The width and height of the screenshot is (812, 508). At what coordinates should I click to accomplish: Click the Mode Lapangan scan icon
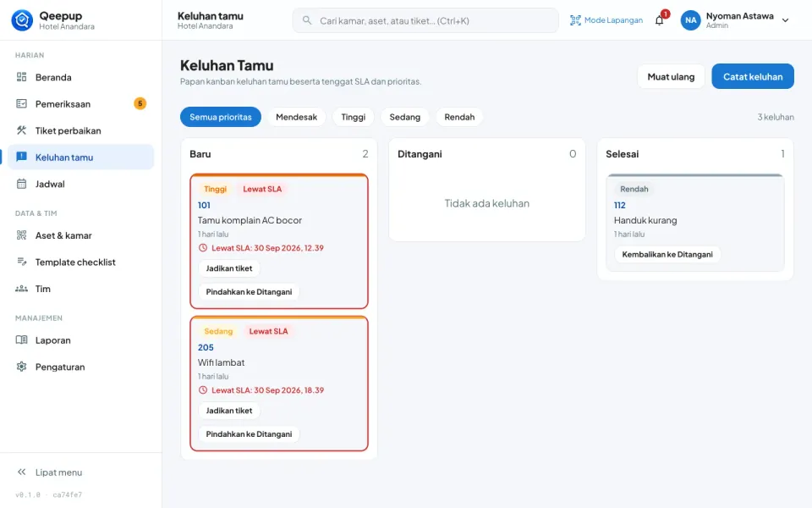pos(575,20)
